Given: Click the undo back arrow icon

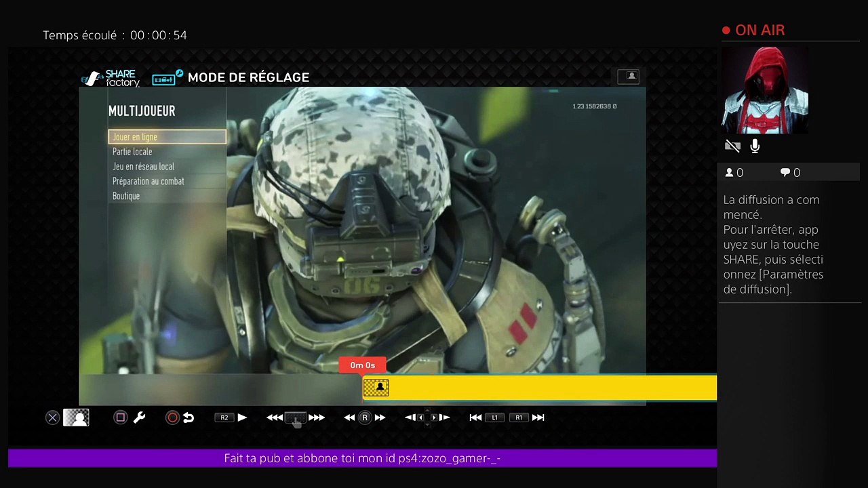Looking at the screenshot, I should click(189, 418).
